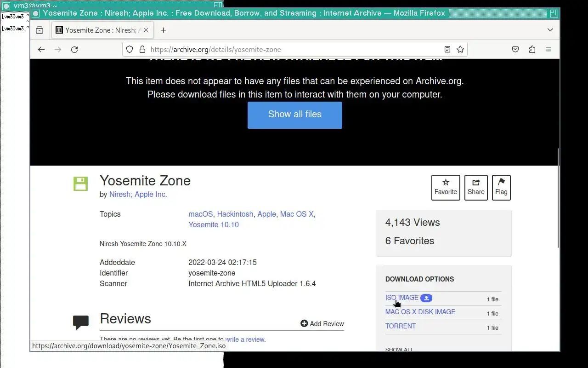Close the Yosemite Zone tab
588x368 pixels.
point(146,30)
